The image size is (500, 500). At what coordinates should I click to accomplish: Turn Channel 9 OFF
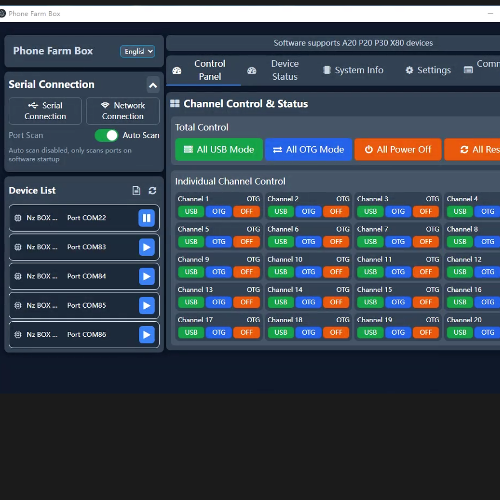point(247,272)
